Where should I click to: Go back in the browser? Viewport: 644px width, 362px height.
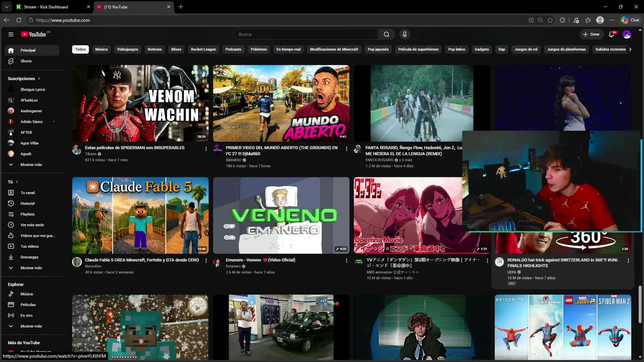(7, 20)
